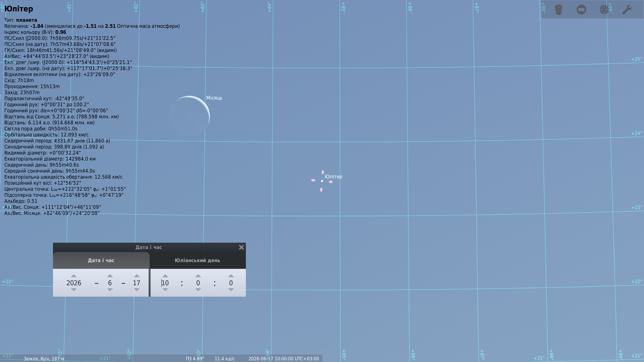
Task: Toggle the sensor frame view icon
Action: coord(581,9)
